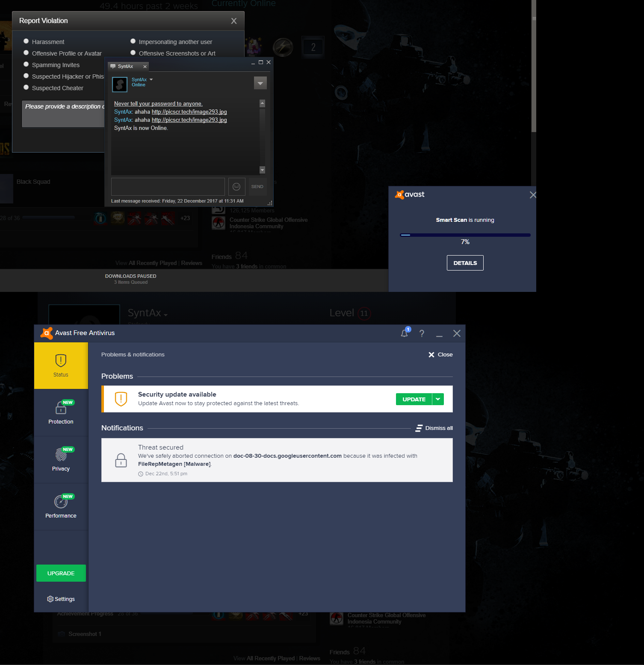Open the emoticon picker in chat
The image size is (644, 665).
point(236,187)
